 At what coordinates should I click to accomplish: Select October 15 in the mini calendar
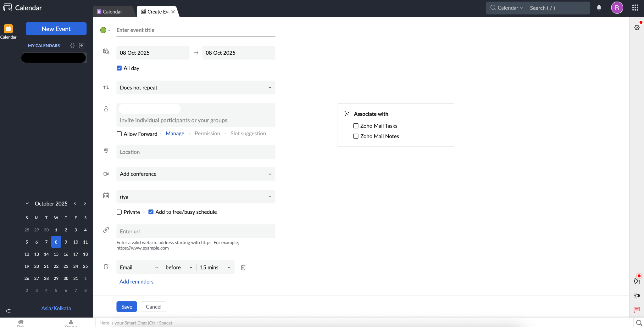[x=56, y=254]
